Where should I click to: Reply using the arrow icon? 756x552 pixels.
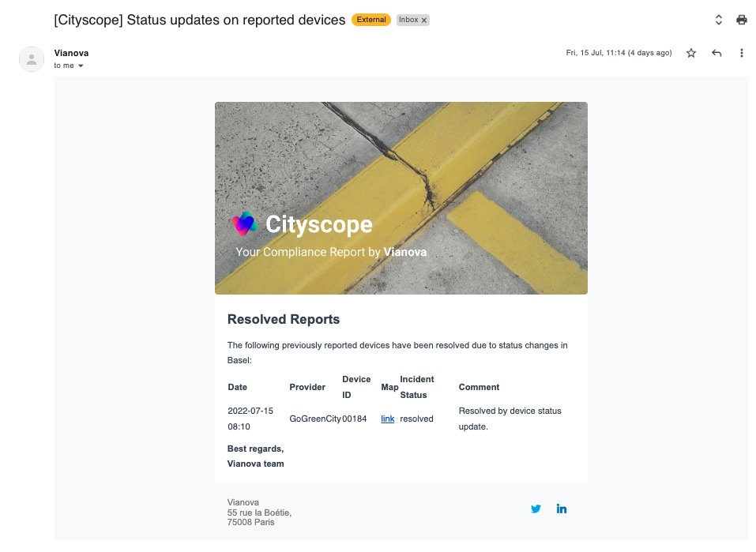[x=717, y=53]
